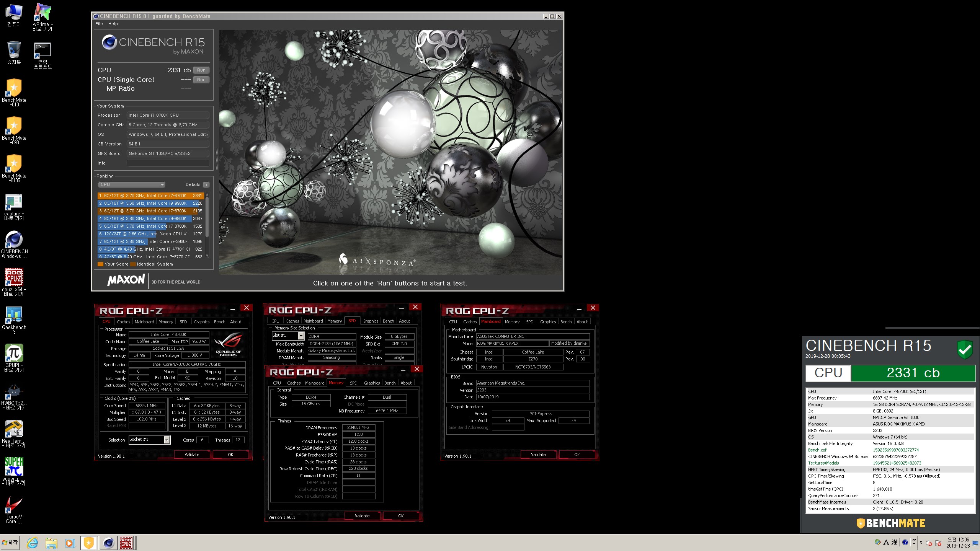Run the CPU Single Core test
Image resolution: width=980 pixels, height=551 pixels.
pyautogui.click(x=201, y=80)
